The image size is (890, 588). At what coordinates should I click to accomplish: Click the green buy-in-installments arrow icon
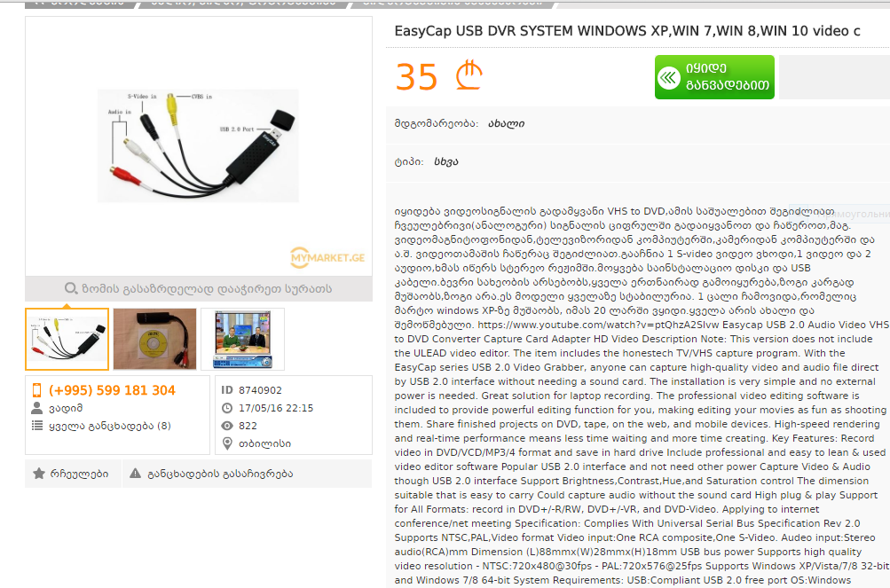tap(669, 77)
